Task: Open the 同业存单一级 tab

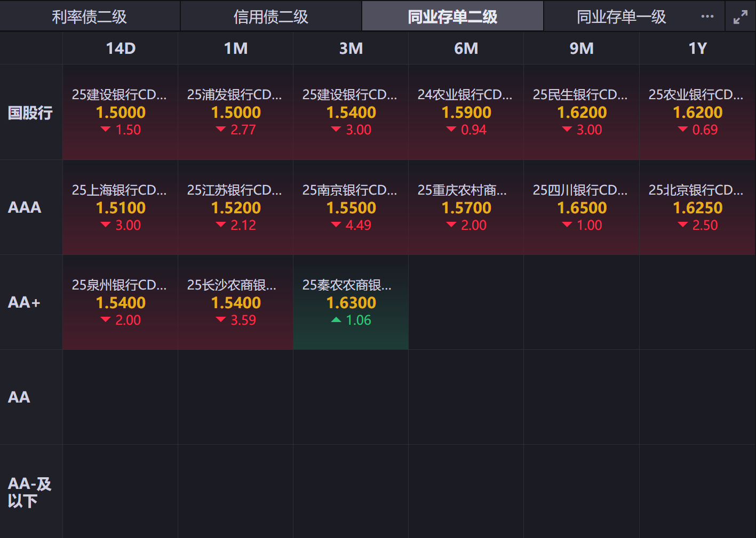Action: [x=622, y=17]
